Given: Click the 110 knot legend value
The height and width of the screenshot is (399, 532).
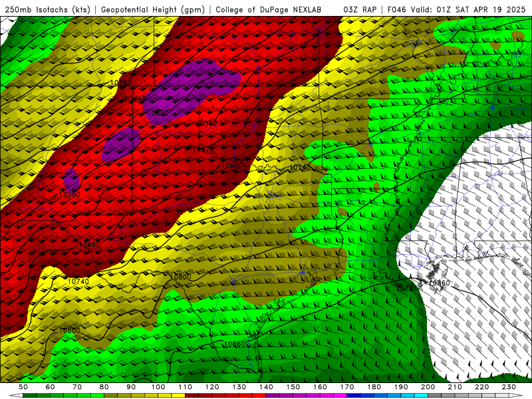Looking at the screenshot, I should click(x=186, y=387).
